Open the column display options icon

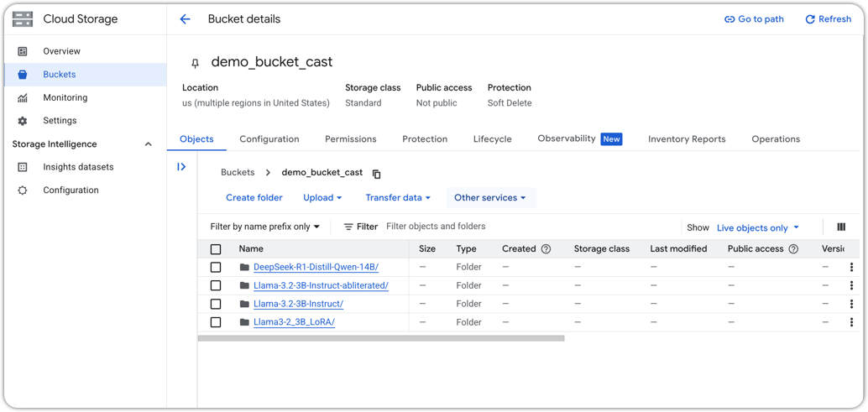point(841,227)
